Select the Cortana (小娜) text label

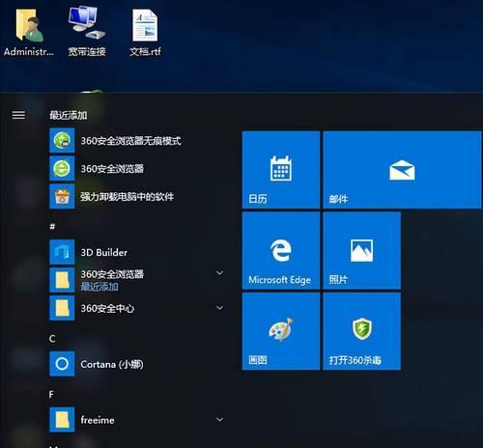(x=112, y=364)
